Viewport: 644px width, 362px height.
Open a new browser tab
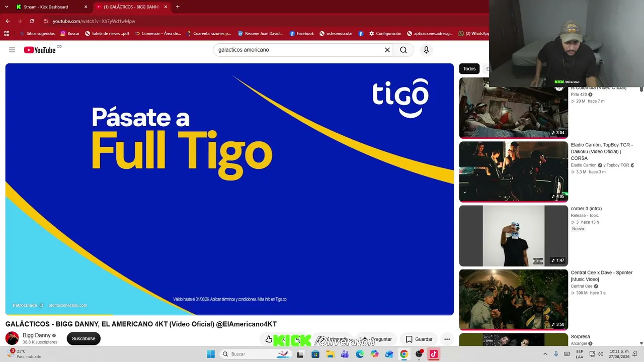178,7
